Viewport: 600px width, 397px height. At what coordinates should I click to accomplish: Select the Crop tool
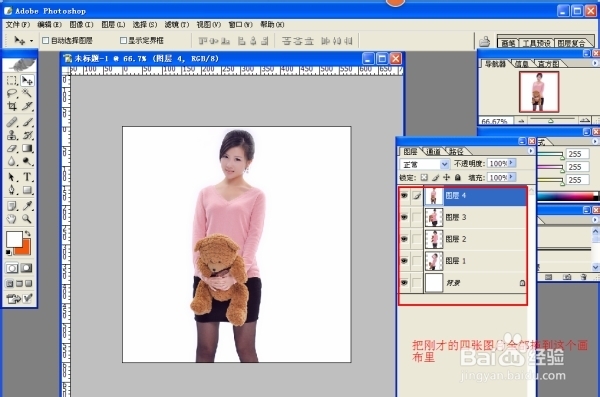tap(12, 106)
